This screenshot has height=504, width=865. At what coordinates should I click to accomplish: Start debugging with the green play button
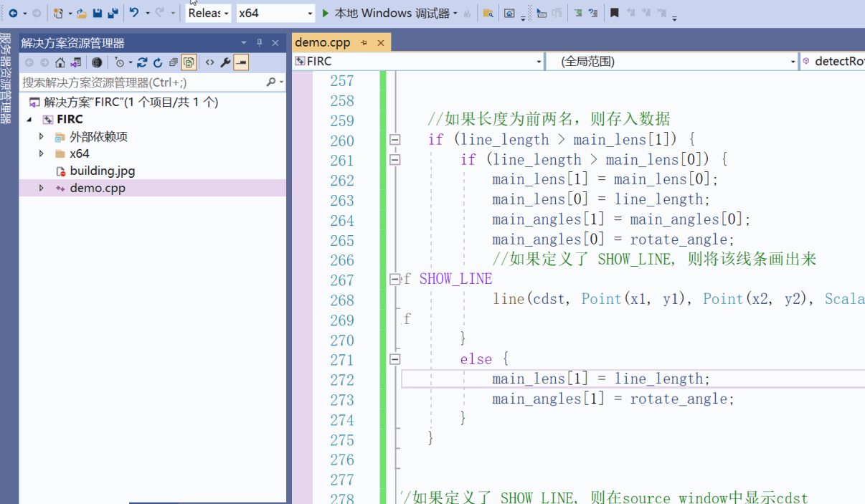point(326,13)
